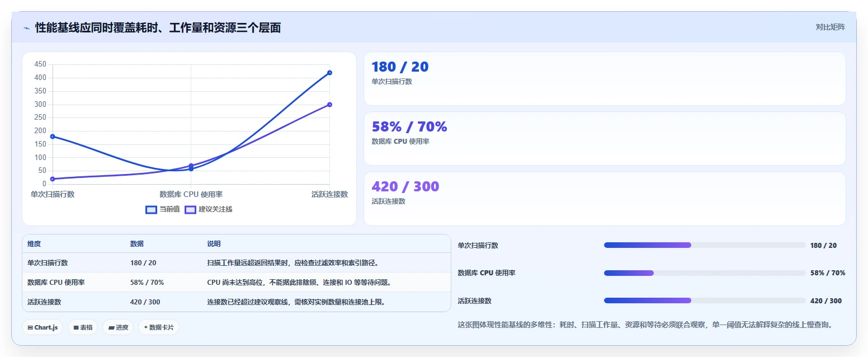
Task: Click the 58% / 70% data card value
Action: (409, 127)
